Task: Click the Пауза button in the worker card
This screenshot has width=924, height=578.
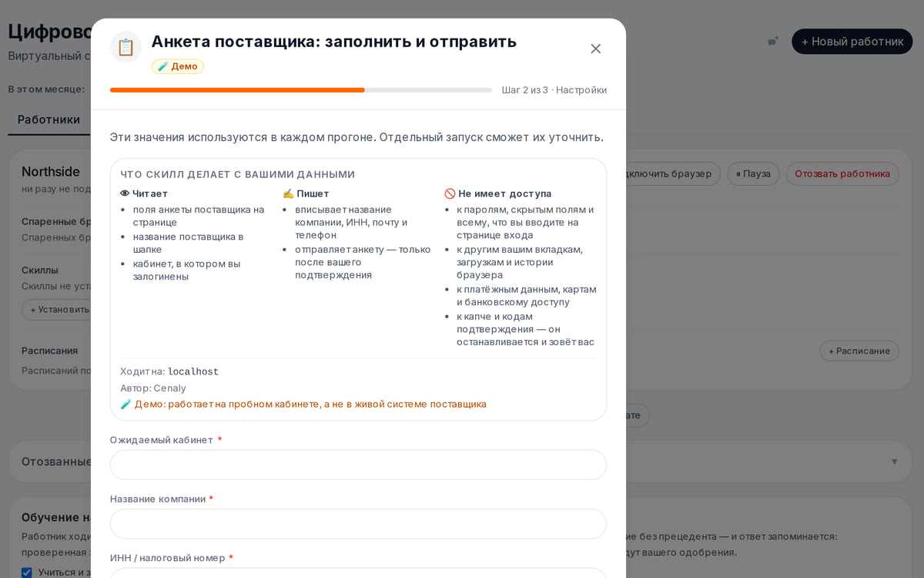Action: click(753, 173)
